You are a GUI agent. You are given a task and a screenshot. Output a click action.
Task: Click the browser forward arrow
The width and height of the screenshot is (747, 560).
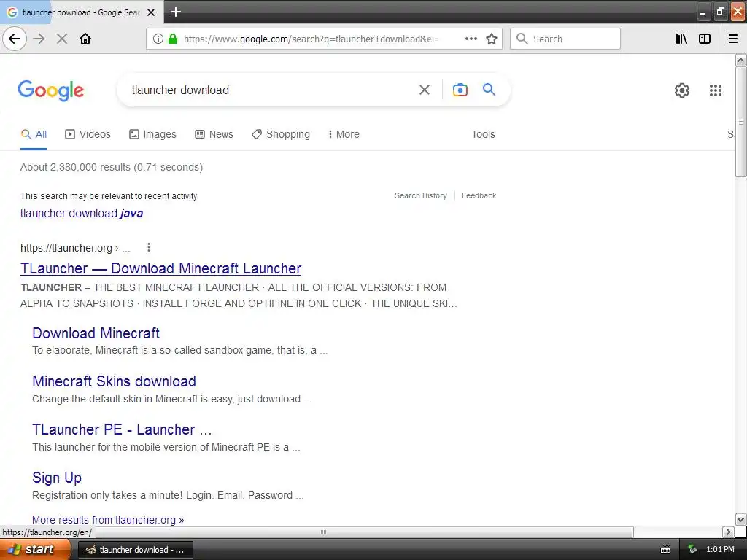(39, 39)
